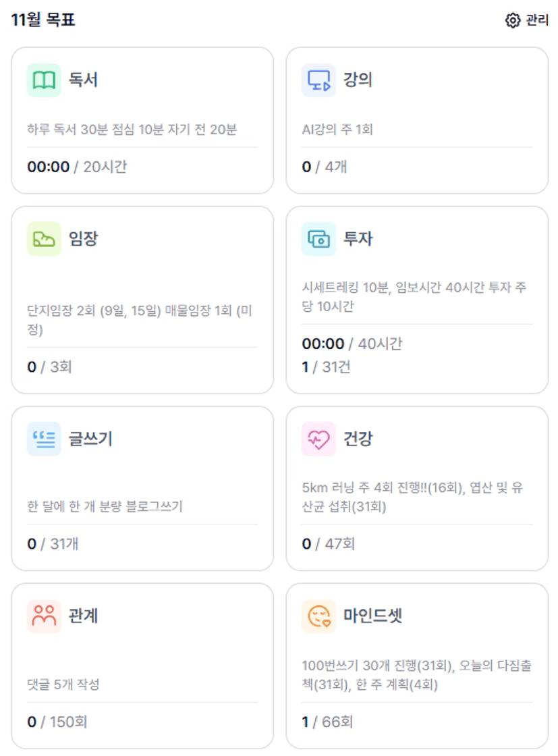The height and width of the screenshot is (756, 558).
Task: Click the 투자 progress 00:00 / 40시간
Action: (x=352, y=344)
